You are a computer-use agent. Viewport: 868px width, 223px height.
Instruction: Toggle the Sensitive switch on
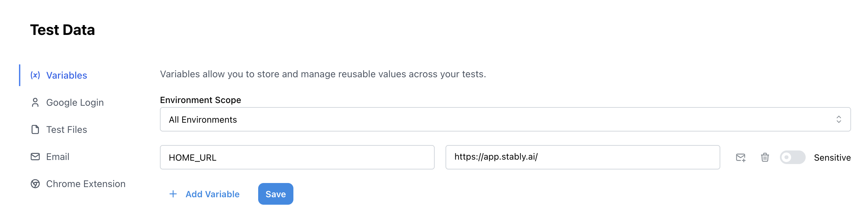point(792,158)
